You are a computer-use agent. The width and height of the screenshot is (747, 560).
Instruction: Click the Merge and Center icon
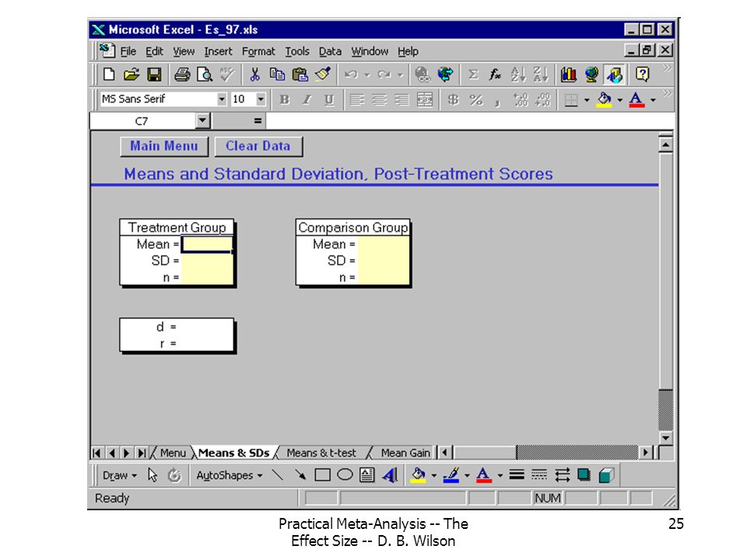click(425, 100)
